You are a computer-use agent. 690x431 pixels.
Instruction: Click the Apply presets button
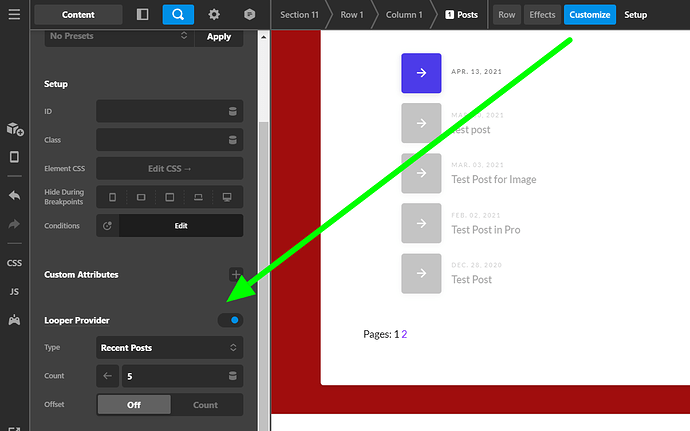[x=219, y=37]
